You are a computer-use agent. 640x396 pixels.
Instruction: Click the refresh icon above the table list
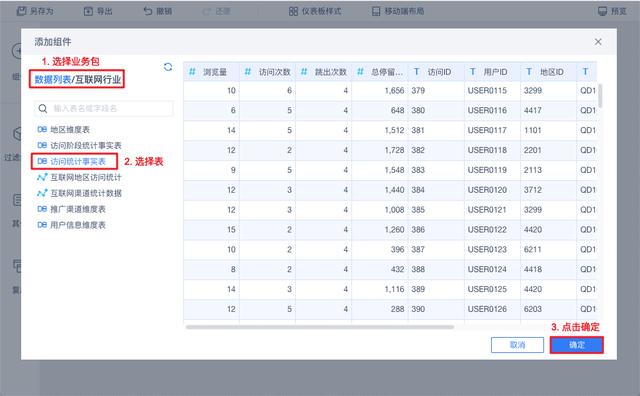click(168, 67)
